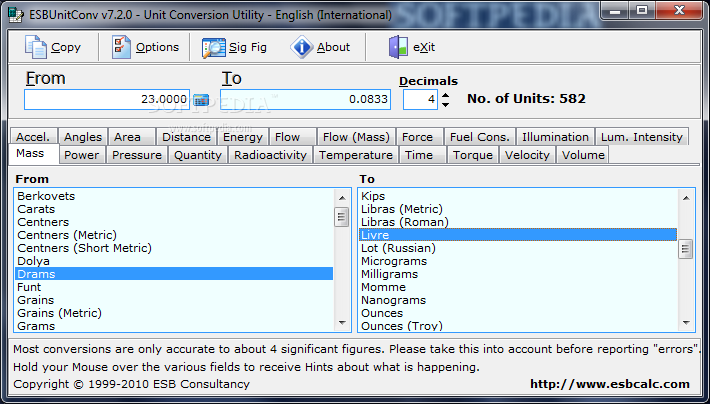Click To list scrollbar down arrow
The image size is (710, 404).
coord(686,323)
